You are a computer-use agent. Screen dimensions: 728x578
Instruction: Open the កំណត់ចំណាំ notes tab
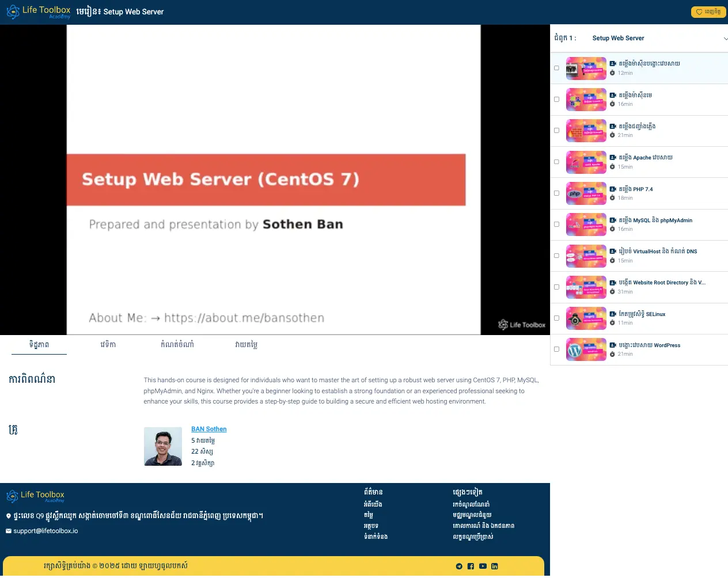click(177, 345)
